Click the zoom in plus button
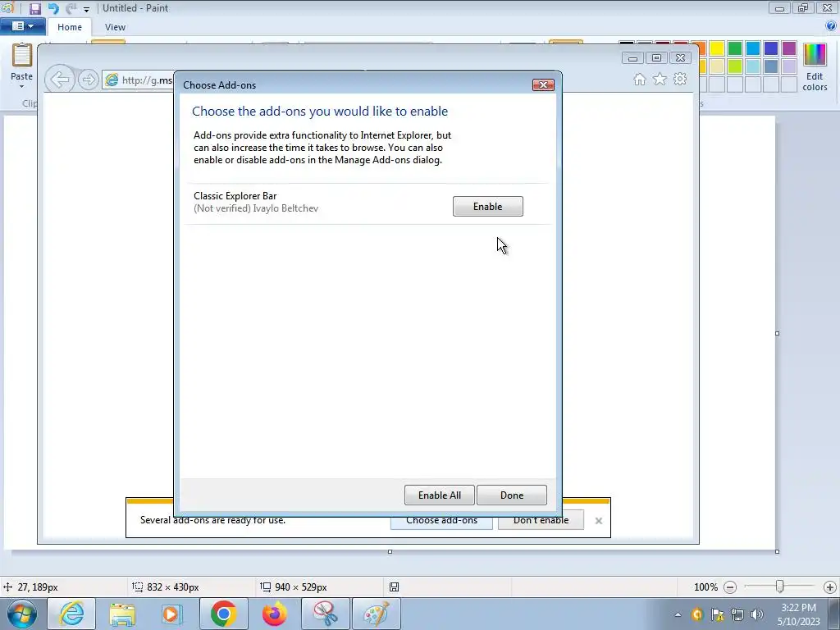840x630 pixels. click(830, 587)
